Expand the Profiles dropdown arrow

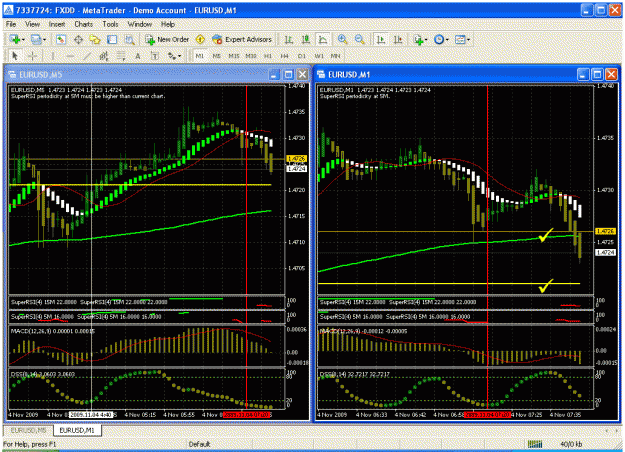pyautogui.click(x=44, y=39)
